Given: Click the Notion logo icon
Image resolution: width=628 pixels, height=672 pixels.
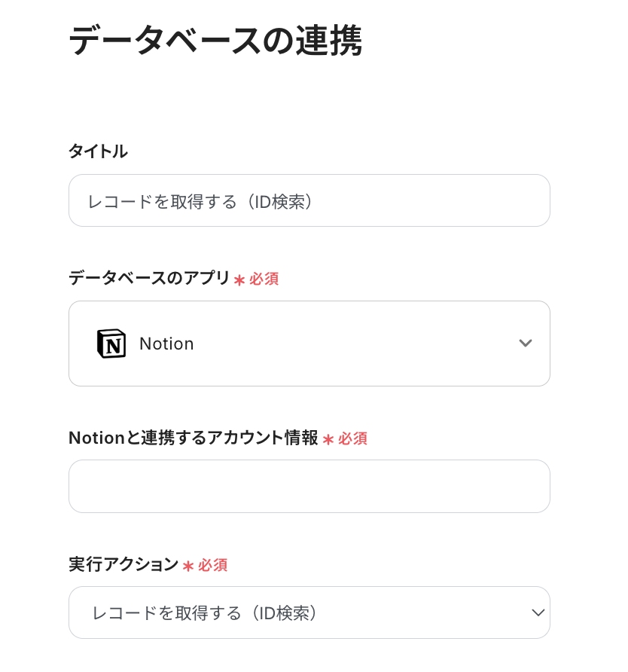Looking at the screenshot, I should (x=111, y=344).
